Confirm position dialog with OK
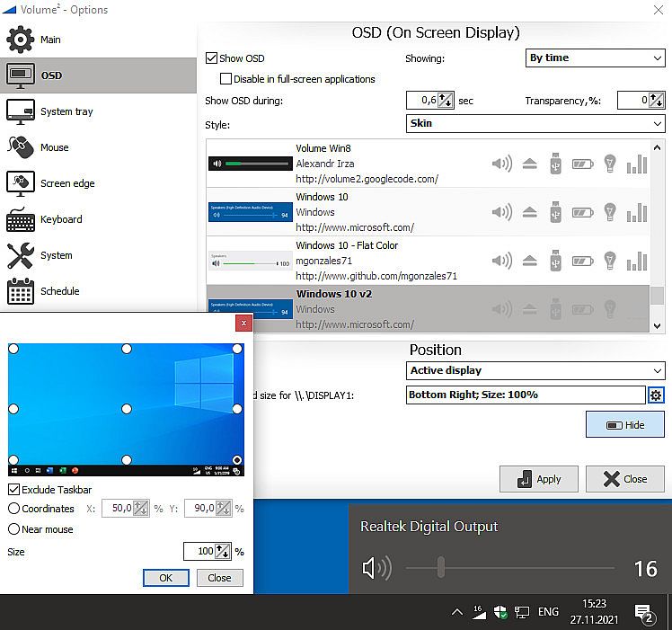This screenshot has height=630, width=672. 165,578
